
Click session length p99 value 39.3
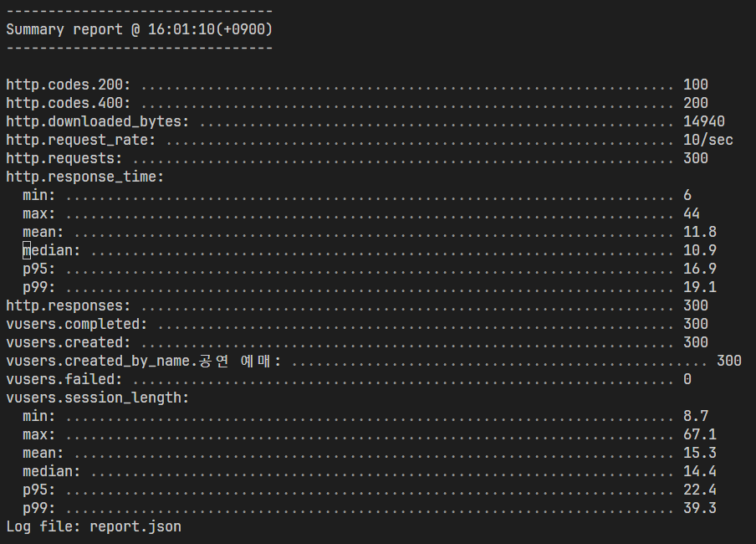click(x=700, y=508)
